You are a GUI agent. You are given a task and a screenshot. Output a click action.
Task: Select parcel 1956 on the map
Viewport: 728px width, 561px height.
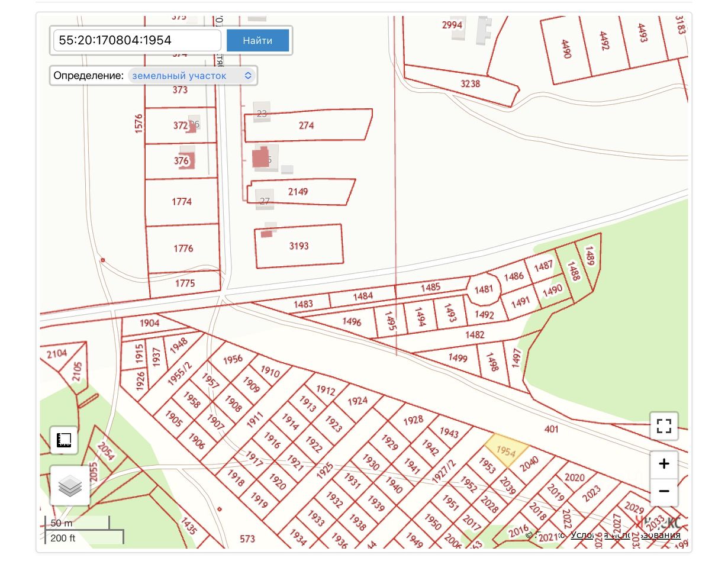coord(233,359)
